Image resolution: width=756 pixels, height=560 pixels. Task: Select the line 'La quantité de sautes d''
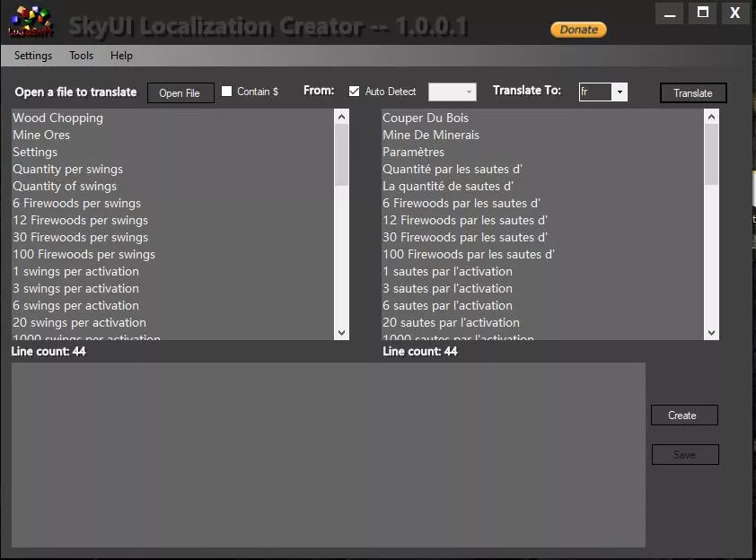[448, 186]
